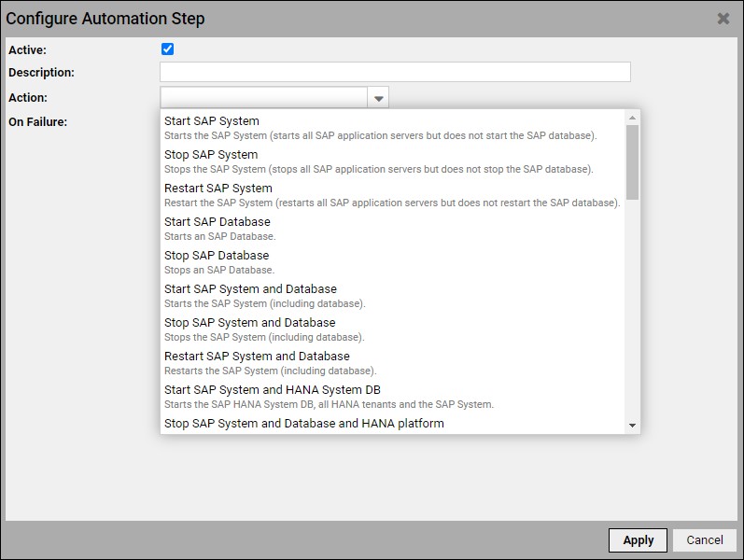Uncheck the Active checkbox

(167, 49)
